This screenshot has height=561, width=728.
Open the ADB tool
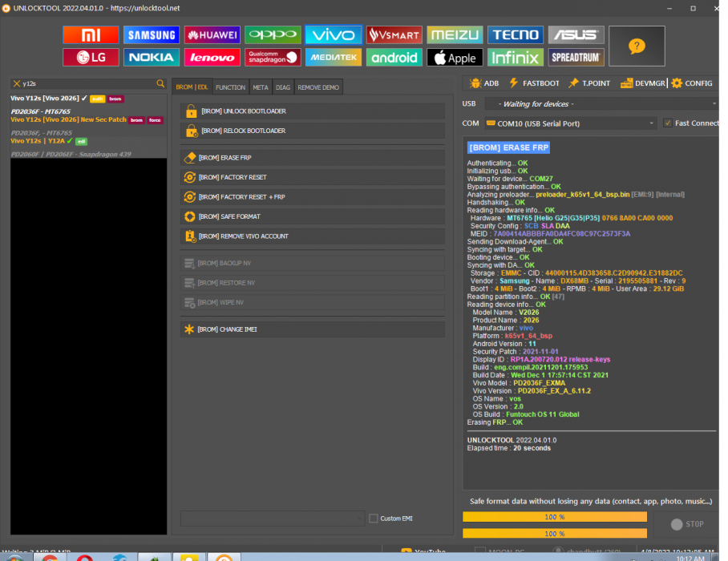pyautogui.click(x=483, y=83)
